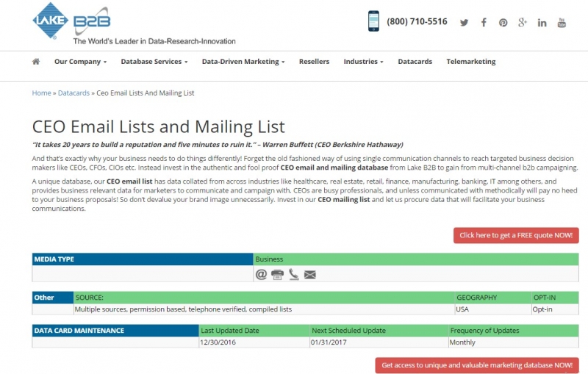Open the Twitter social icon
Screen dimensions: 588x374
click(x=465, y=23)
